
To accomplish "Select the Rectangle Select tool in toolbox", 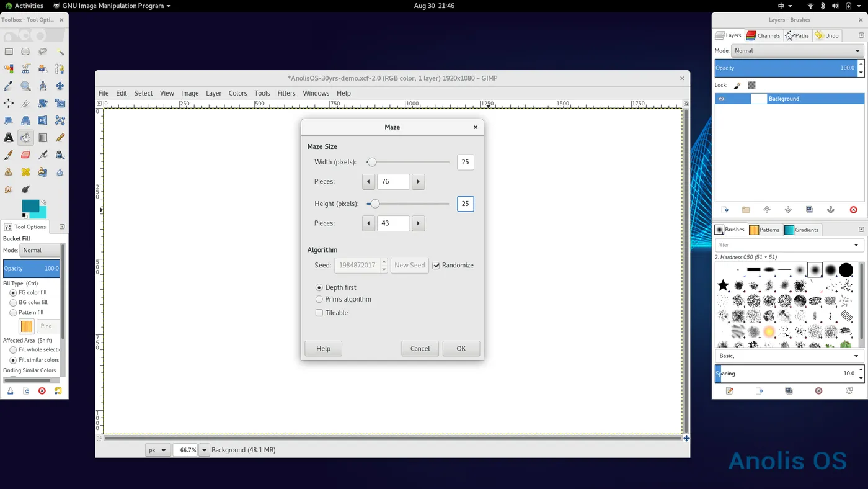I will (x=9, y=52).
